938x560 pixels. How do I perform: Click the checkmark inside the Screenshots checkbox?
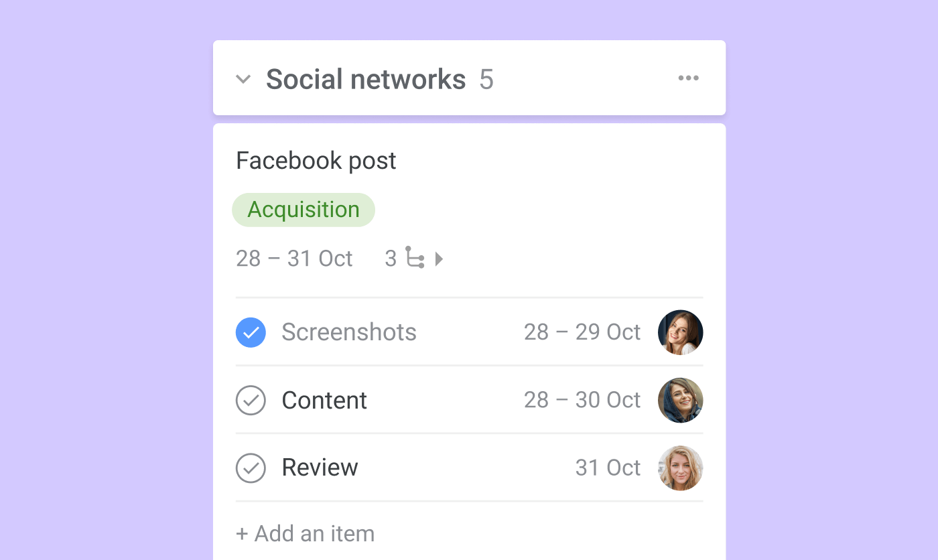(251, 332)
